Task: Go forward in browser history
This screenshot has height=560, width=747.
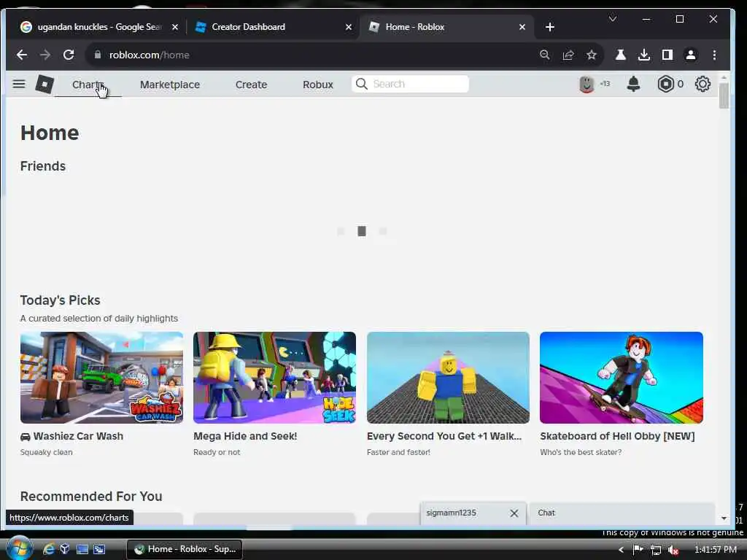Action: coord(45,55)
